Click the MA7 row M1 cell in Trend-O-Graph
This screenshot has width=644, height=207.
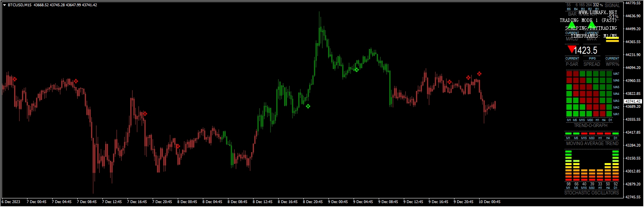pyautogui.click(x=569, y=74)
